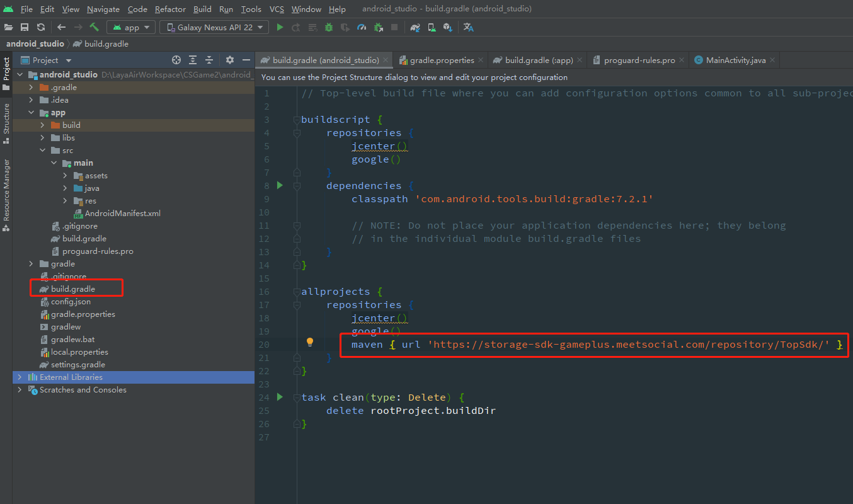Build project with the green hammer icon
This screenshot has height=504, width=853.
pyautogui.click(x=94, y=27)
